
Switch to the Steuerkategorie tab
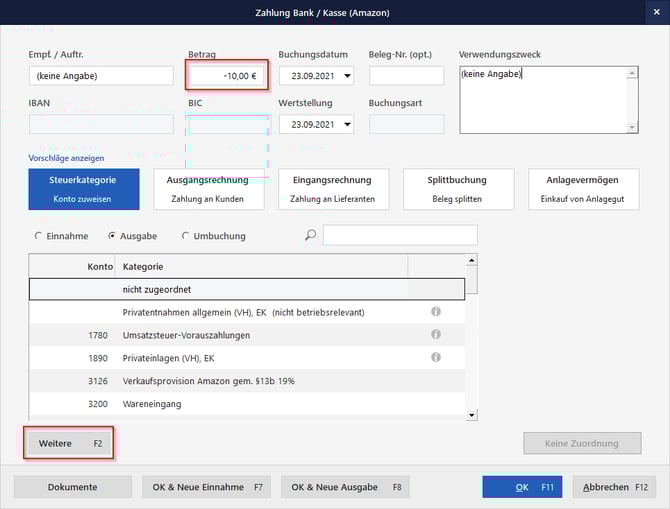84,189
